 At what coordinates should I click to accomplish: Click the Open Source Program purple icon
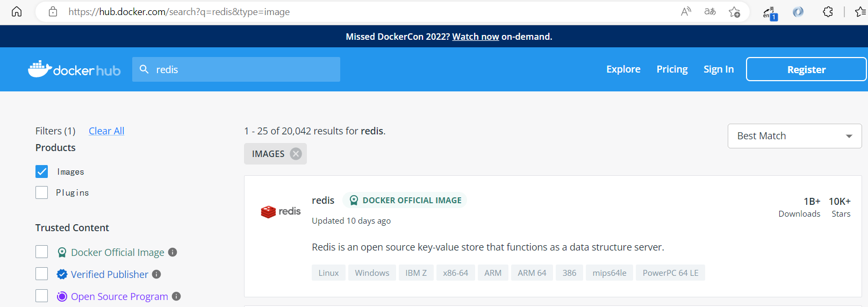(62, 296)
